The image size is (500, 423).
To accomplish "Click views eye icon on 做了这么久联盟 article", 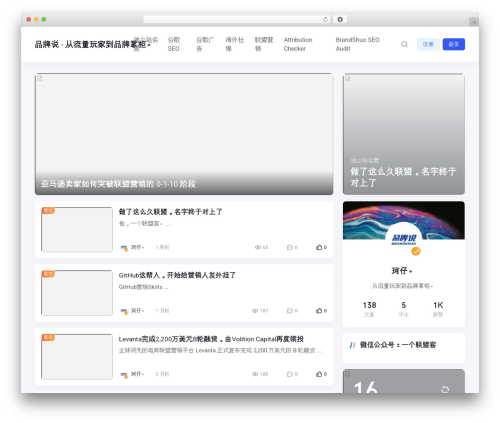I will point(258,247).
